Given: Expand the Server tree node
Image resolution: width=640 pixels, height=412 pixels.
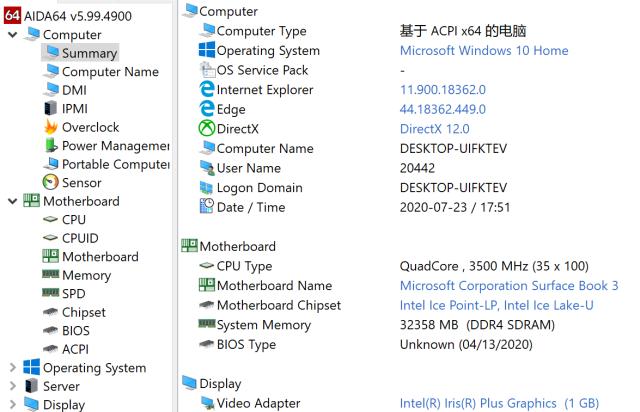Looking at the screenshot, I should [x=13, y=386].
